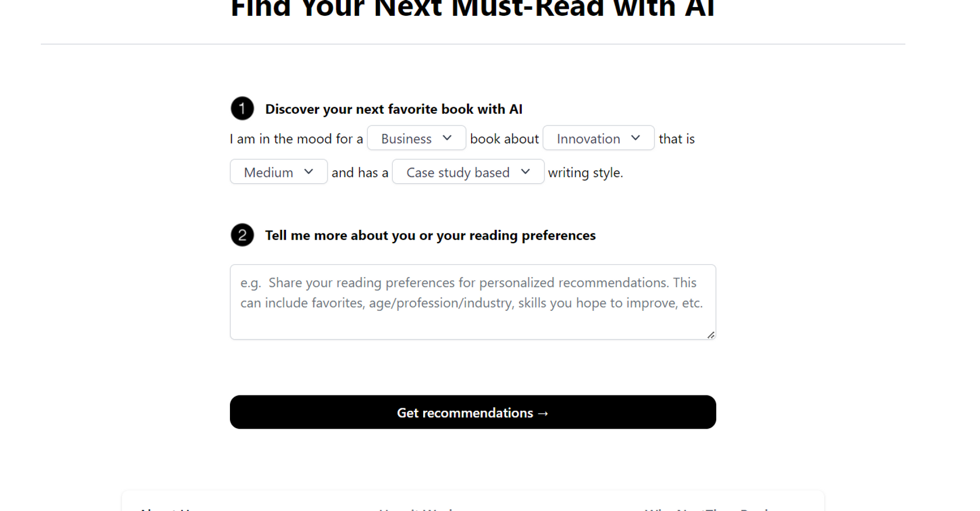This screenshot has height=511, width=980.
Task: Click the chevron arrow beside Business
Action: 447,138
